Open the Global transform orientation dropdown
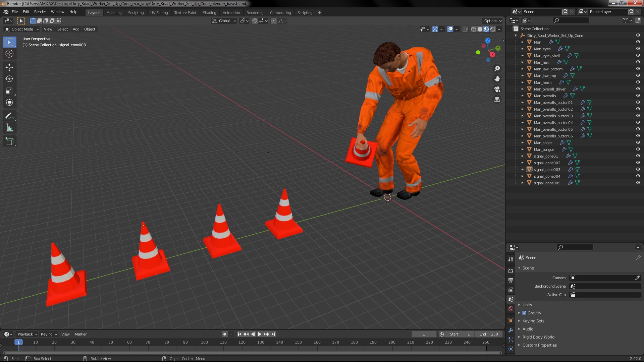Viewport: 644px width, 362px height. click(224, 21)
